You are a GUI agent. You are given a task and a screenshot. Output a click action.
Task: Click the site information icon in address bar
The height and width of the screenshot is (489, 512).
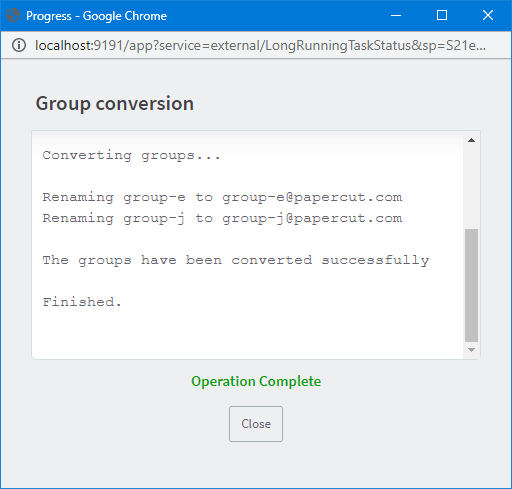click(19, 45)
